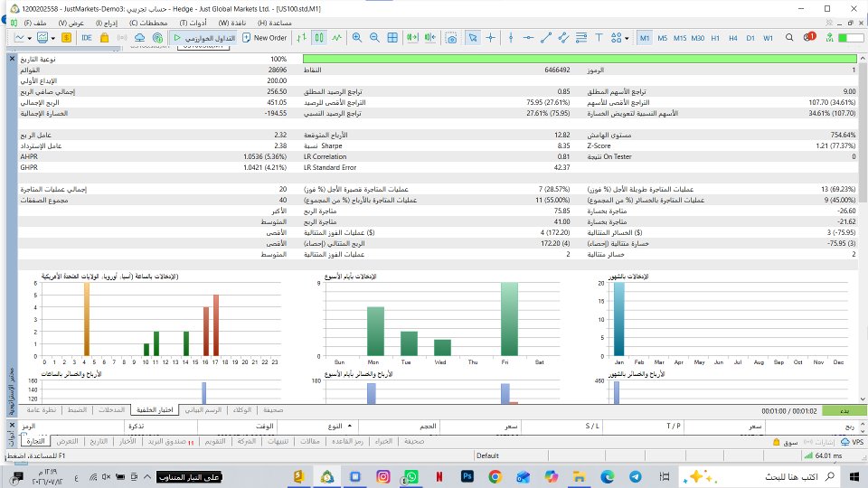Toggle the Algo Trading button
This screenshot has height=488, width=868.
(203, 38)
